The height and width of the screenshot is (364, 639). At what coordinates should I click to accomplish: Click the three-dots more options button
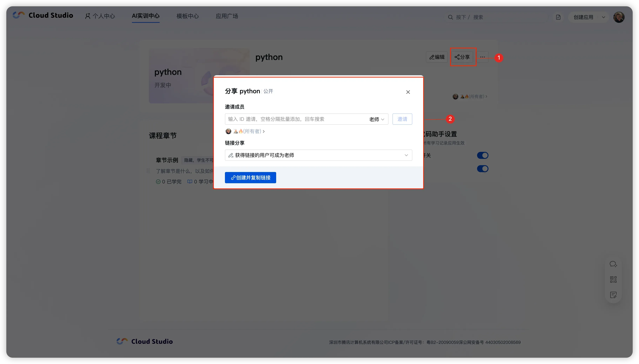point(482,57)
